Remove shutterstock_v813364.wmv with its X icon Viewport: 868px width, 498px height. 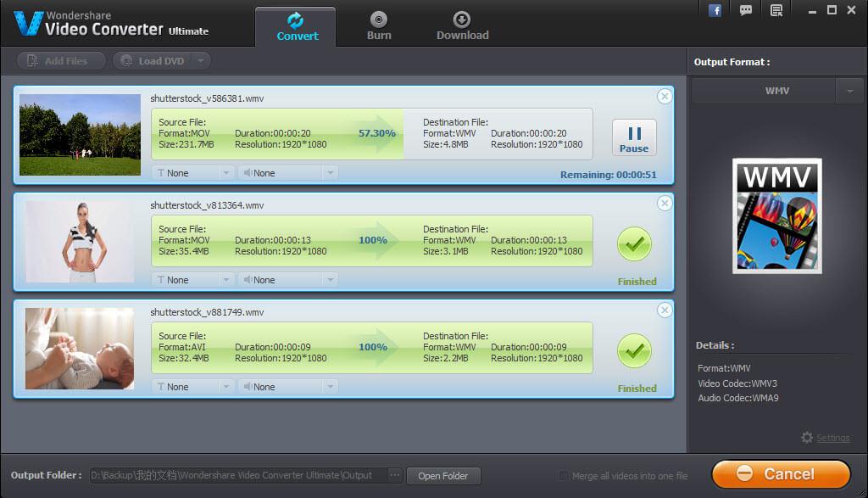(x=665, y=204)
